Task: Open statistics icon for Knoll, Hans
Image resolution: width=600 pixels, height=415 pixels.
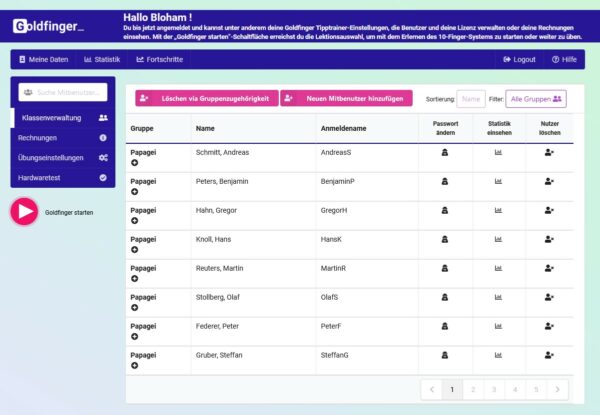Action: point(498,240)
